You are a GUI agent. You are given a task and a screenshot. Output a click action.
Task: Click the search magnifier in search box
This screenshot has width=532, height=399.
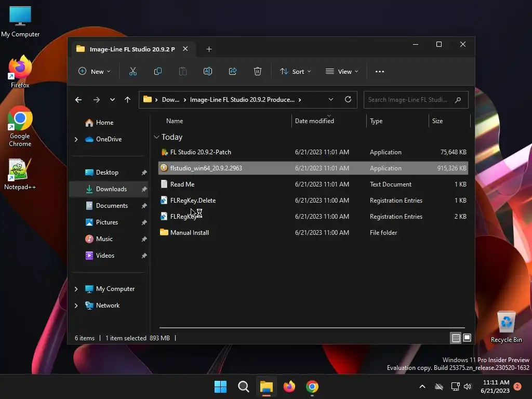click(x=458, y=100)
